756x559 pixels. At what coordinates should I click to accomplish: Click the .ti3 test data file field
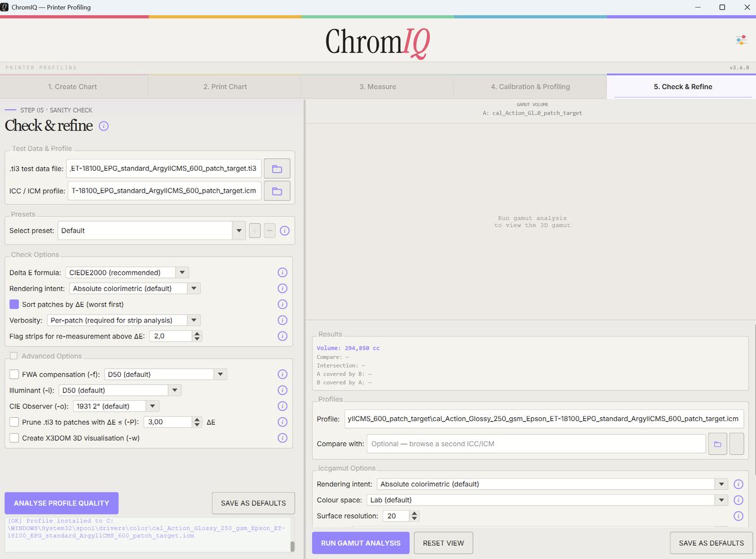(164, 169)
